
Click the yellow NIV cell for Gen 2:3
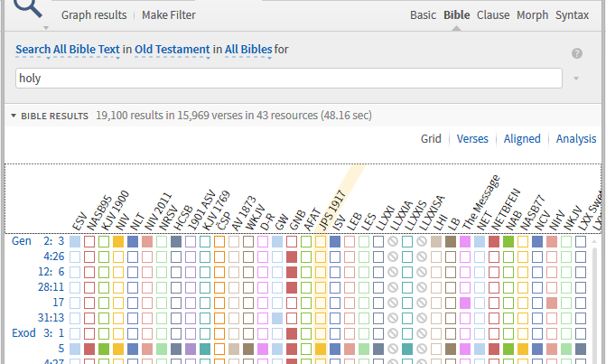[x=118, y=241]
